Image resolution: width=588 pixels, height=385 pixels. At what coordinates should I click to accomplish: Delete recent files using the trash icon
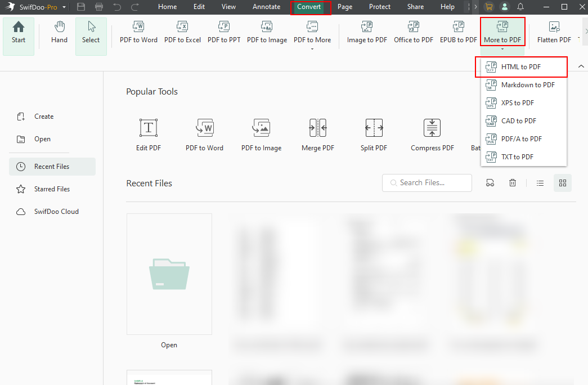[x=513, y=182]
